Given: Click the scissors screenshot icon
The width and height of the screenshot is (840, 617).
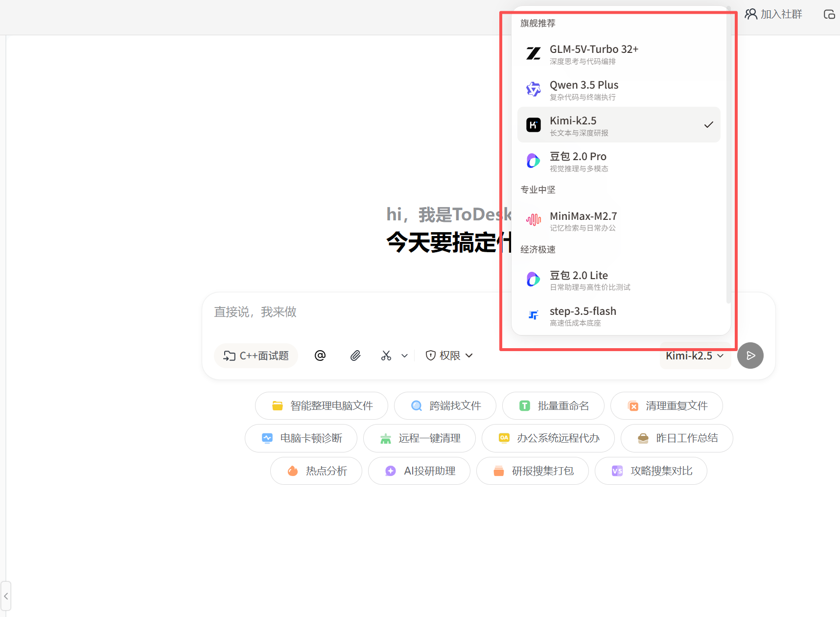Looking at the screenshot, I should pos(386,356).
